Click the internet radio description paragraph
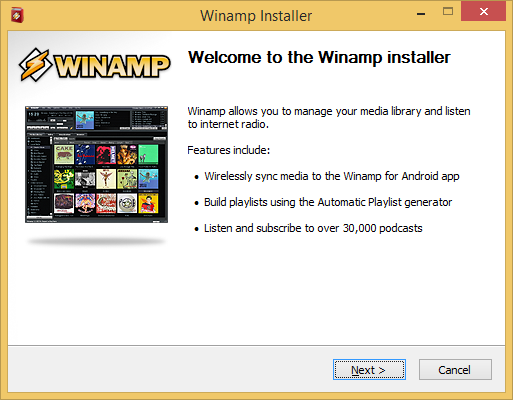 pyautogui.click(x=329, y=118)
